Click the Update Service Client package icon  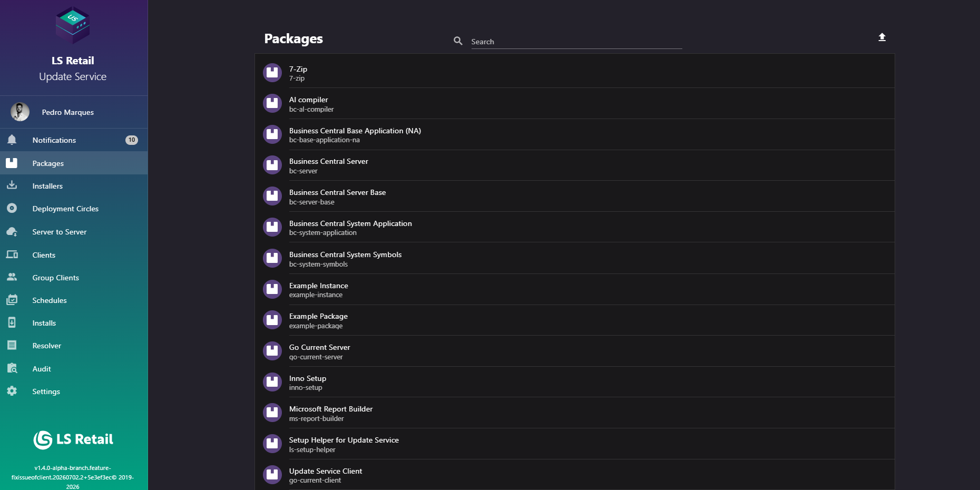pos(272,475)
